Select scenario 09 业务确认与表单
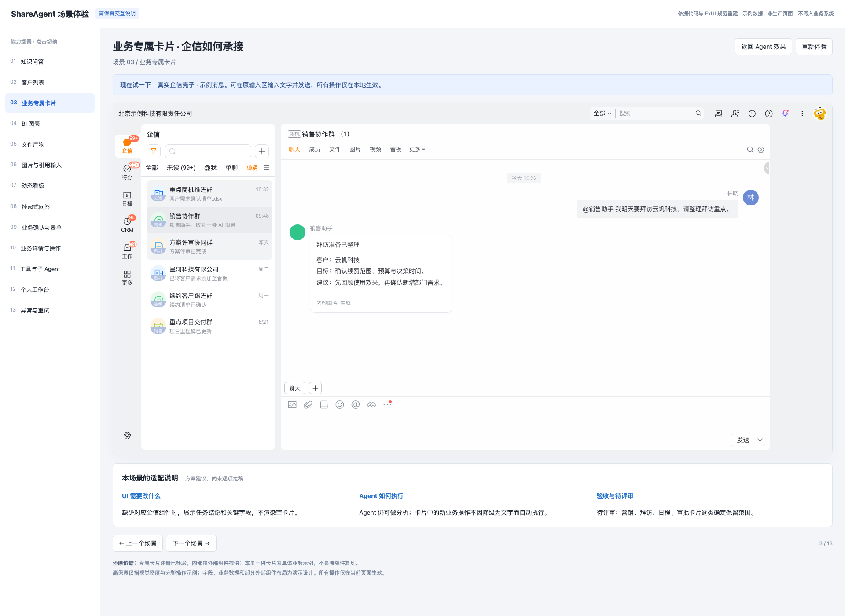This screenshot has width=845, height=616. [x=50, y=227]
